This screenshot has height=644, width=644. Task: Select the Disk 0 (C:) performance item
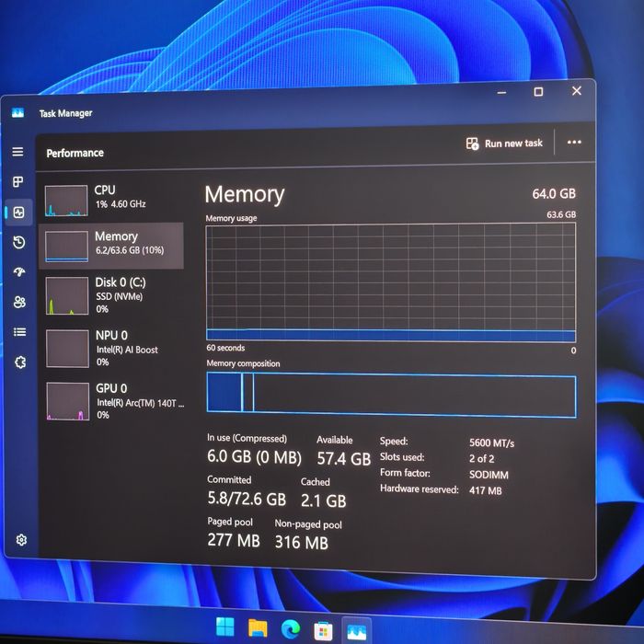click(x=111, y=295)
